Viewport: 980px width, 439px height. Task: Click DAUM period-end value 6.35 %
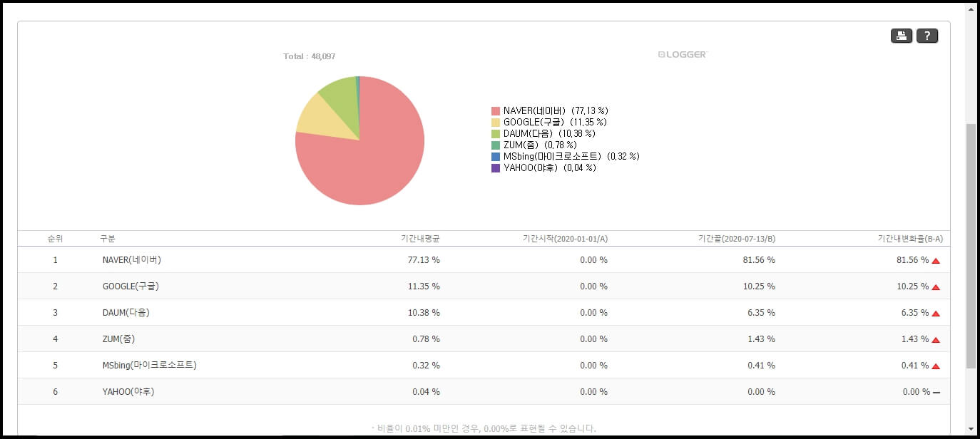[x=761, y=313]
